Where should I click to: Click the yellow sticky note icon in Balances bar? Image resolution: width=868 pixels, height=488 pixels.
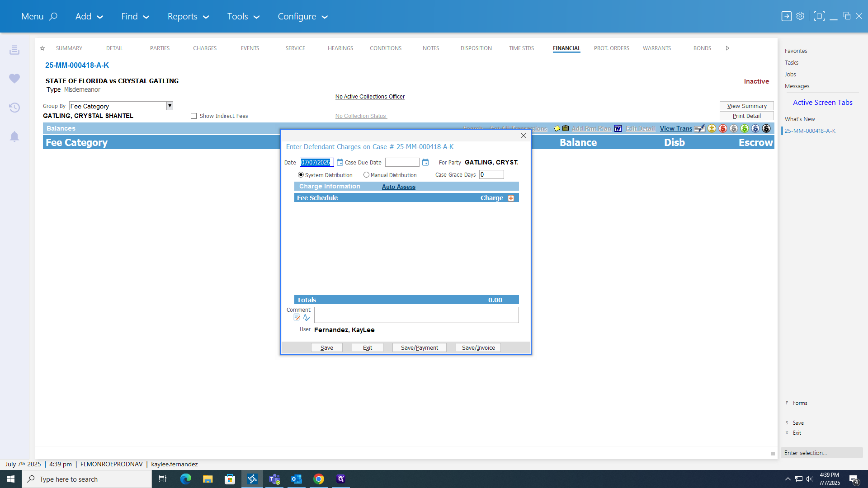tap(557, 129)
